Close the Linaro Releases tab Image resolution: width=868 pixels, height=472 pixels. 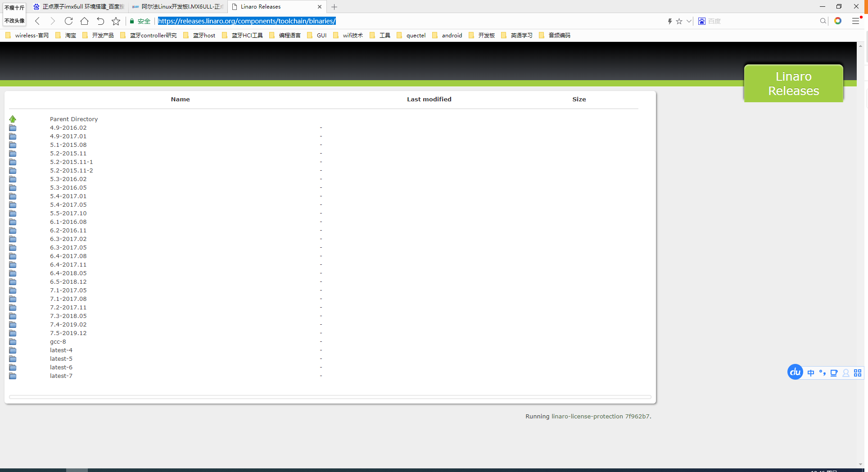coord(320,7)
